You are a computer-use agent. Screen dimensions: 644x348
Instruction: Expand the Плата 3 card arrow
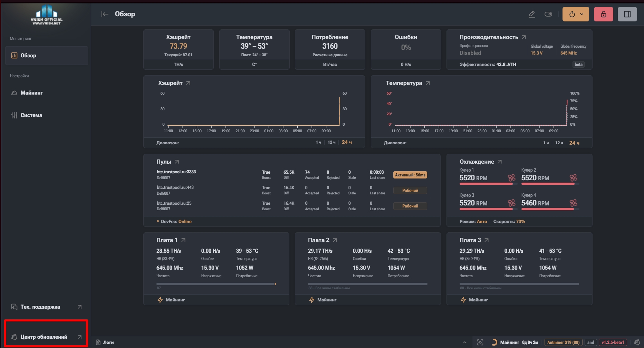pyautogui.click(x=487, y=240)
